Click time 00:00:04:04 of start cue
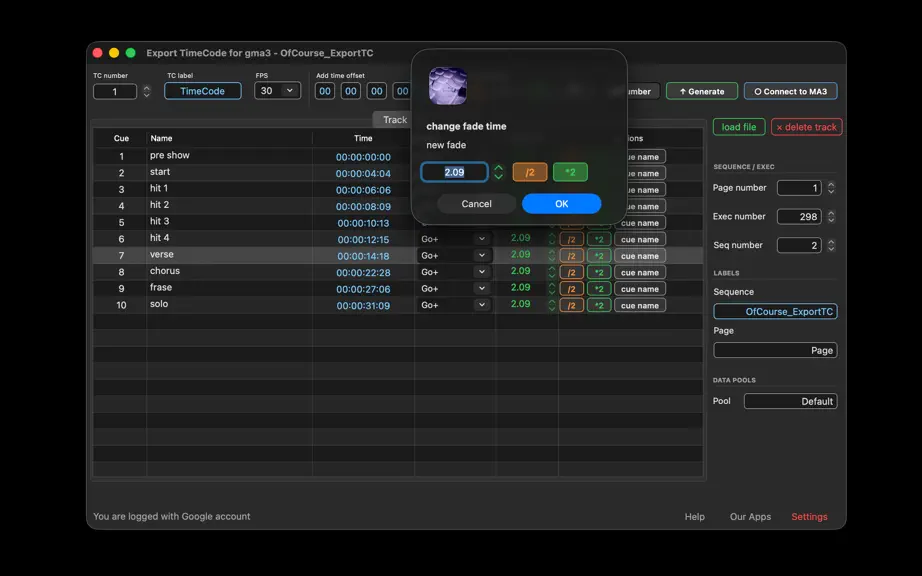Screen dimensions: 922x576 point(363,173)
